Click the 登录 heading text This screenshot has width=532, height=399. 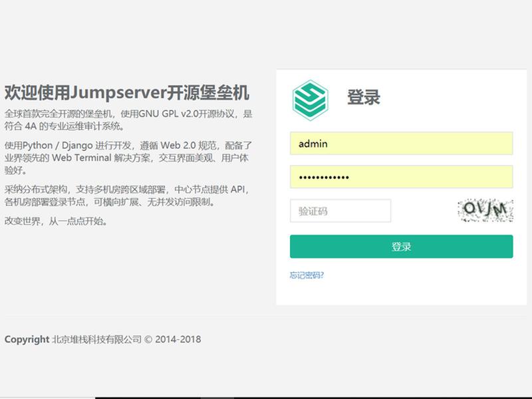[x=363, y=97]
